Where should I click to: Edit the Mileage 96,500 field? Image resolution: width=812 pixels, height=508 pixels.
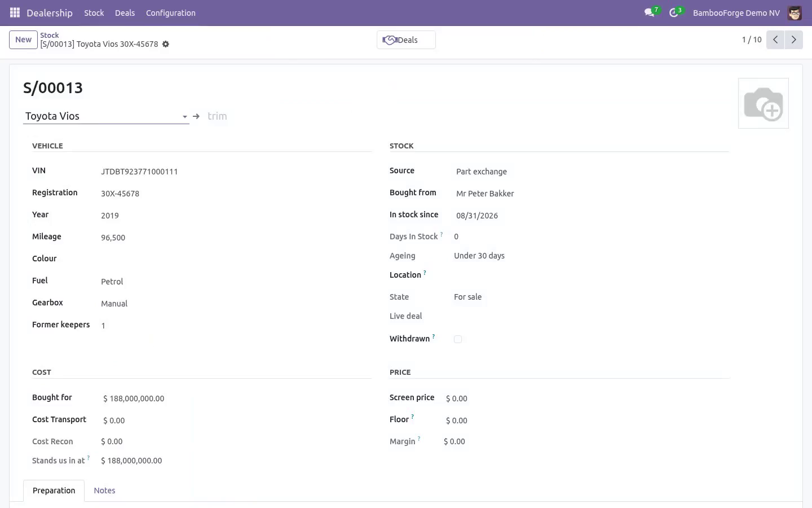pos(234,238)
